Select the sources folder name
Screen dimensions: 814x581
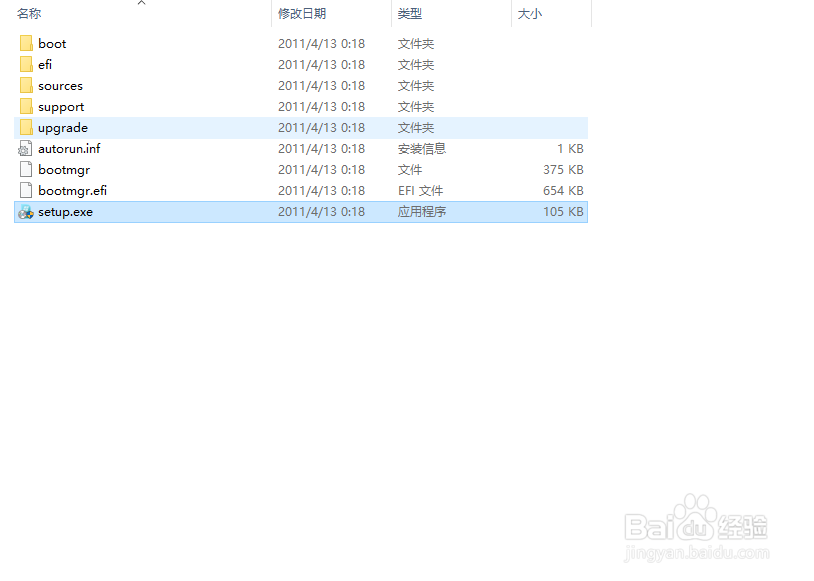pyautogui.click(x=61, y=85)
